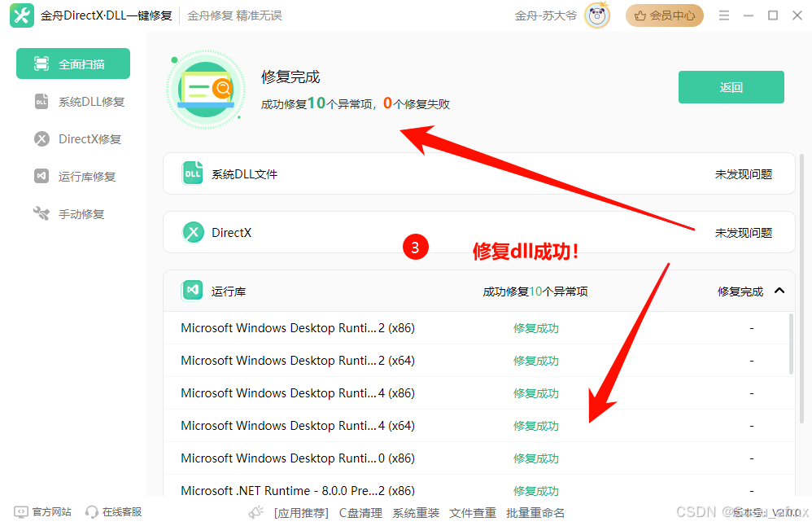Click the megaphone recommendation icon
This screenshot has width=812, height=526.
pos(256,512)
